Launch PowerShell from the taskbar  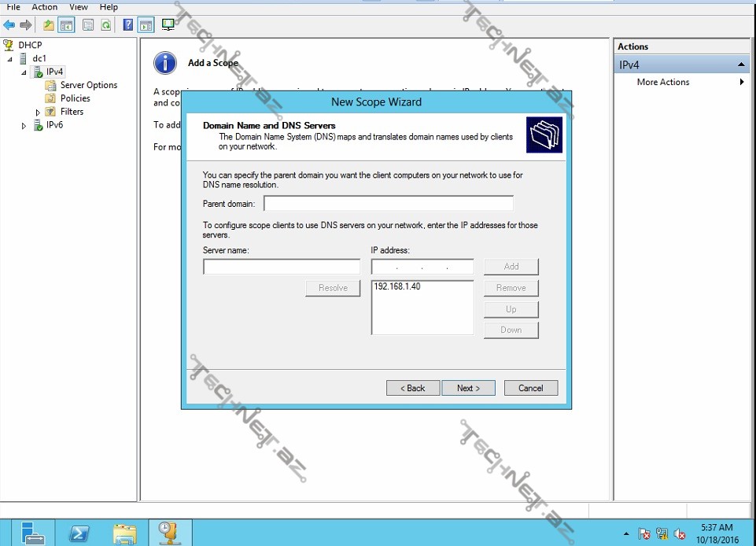pos(79,533)
